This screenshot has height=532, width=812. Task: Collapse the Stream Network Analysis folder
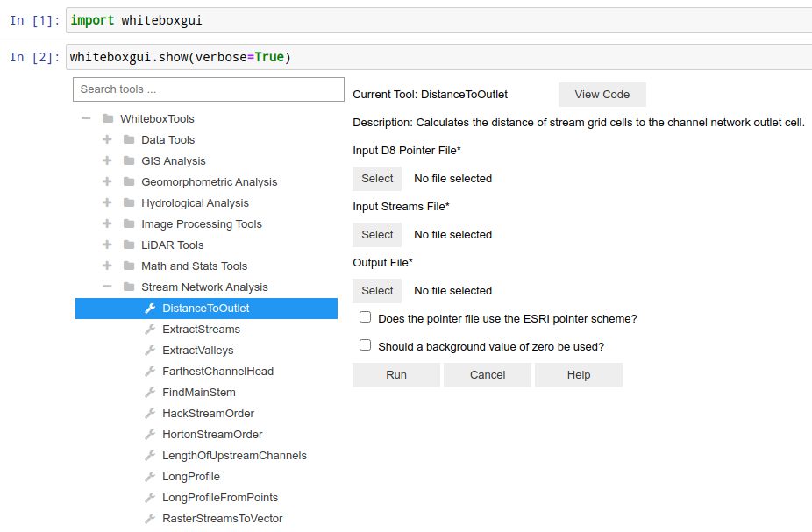[107, 287]
